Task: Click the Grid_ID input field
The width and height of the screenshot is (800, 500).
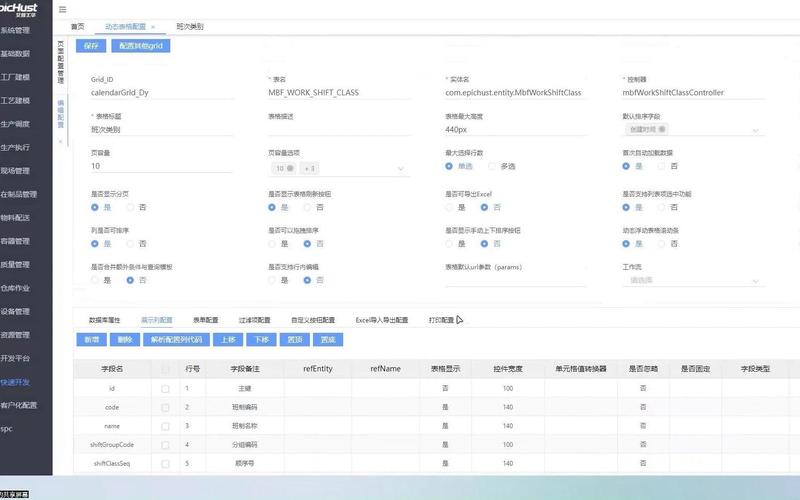Action: [161, 93]
